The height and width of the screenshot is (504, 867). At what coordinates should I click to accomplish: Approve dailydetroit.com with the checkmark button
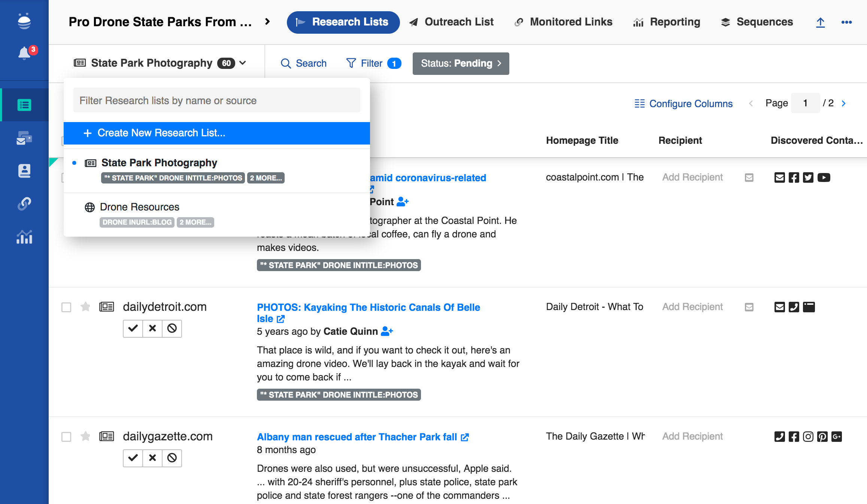point(133,328)
